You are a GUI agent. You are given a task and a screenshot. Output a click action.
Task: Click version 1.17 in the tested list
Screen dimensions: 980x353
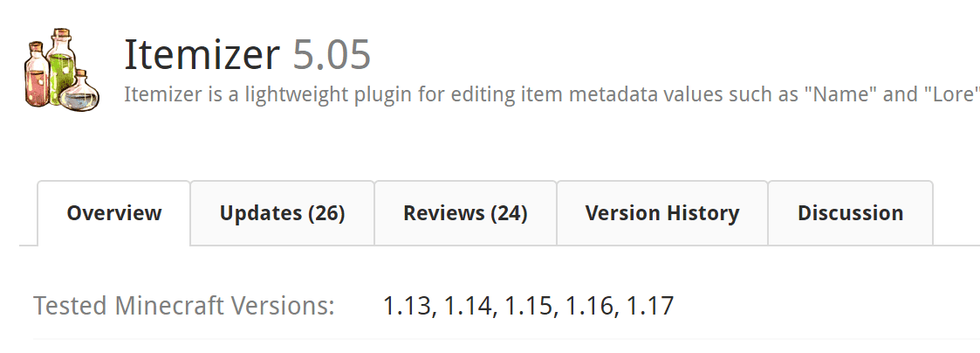point(648,307)
